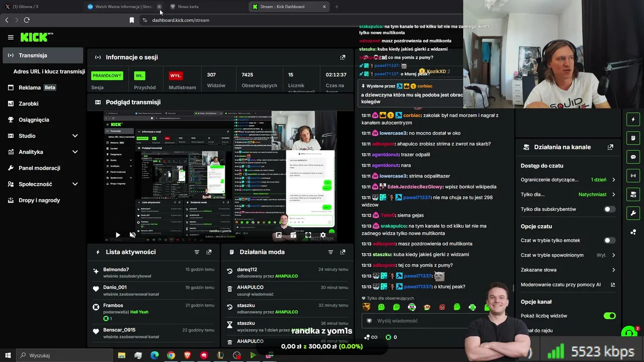The image size is (644, 362).
Task: Open Adres URL i klucz transmisji
Action: pos(49,71)
